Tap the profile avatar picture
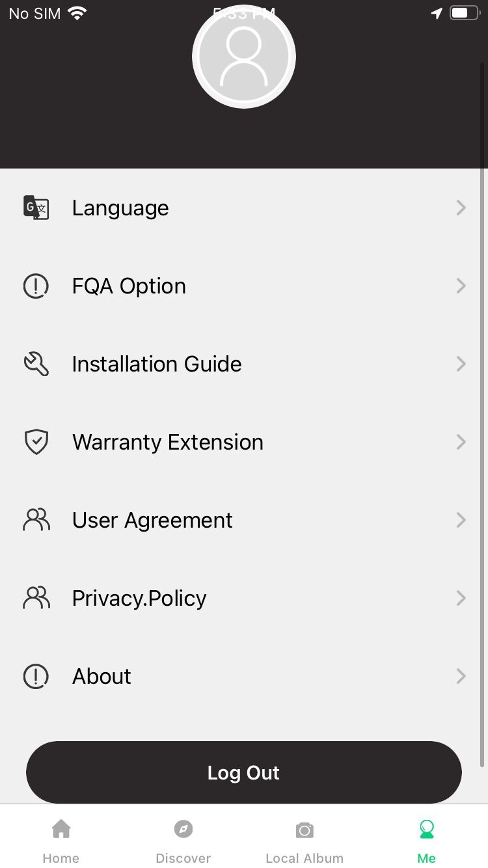The image size is (488, 868). coord(244,57)
